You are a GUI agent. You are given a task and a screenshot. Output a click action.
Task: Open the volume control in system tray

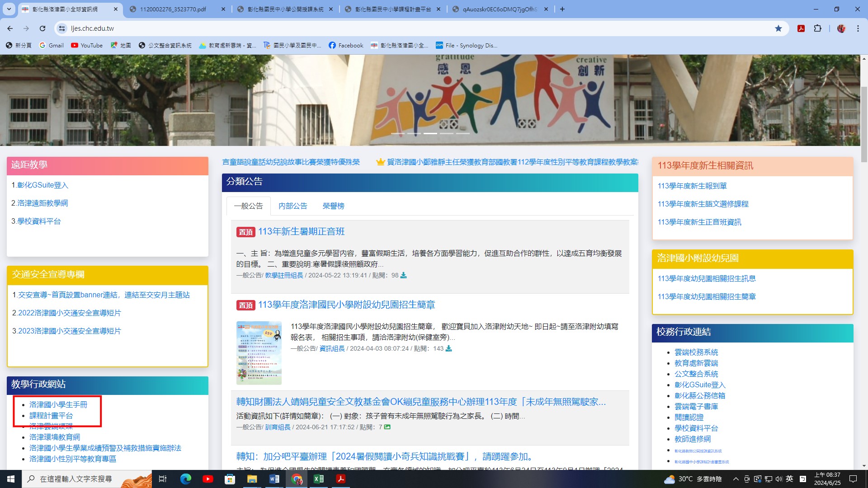778,479
